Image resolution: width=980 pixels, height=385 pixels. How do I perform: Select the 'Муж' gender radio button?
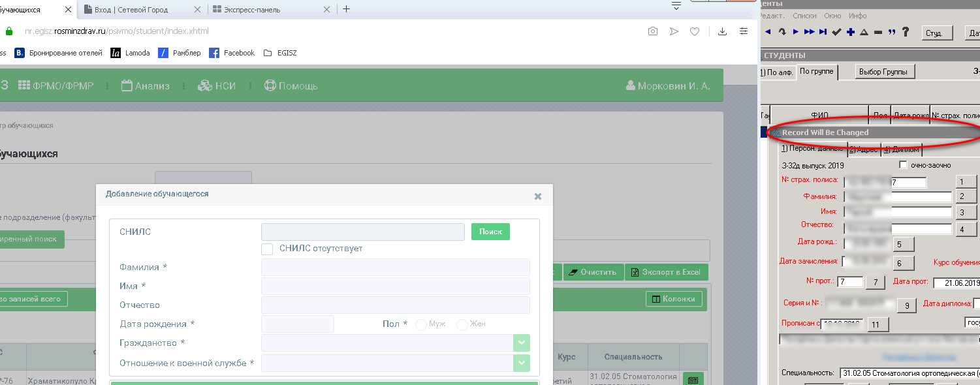tap(421, 324)
